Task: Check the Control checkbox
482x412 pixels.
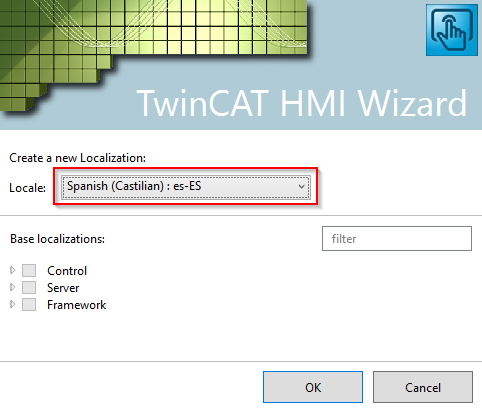Action: click(x=29, y=271)
